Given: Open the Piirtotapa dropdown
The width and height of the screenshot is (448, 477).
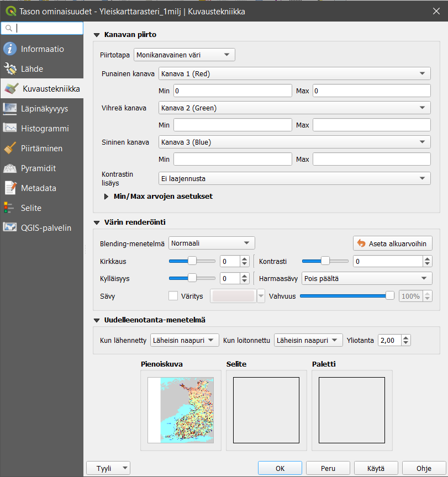Looking at the screenshot, I should (184, 55).
